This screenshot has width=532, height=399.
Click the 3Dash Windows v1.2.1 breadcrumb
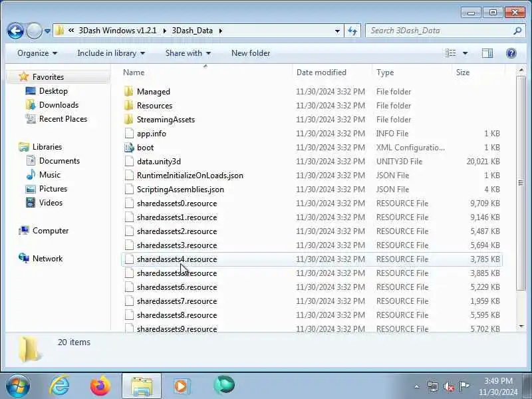(118, 31)
